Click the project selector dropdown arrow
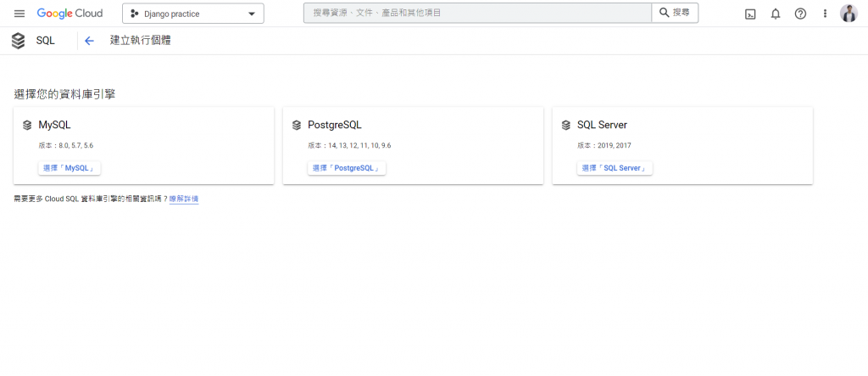868x376 pixels. tap(252, 14)
